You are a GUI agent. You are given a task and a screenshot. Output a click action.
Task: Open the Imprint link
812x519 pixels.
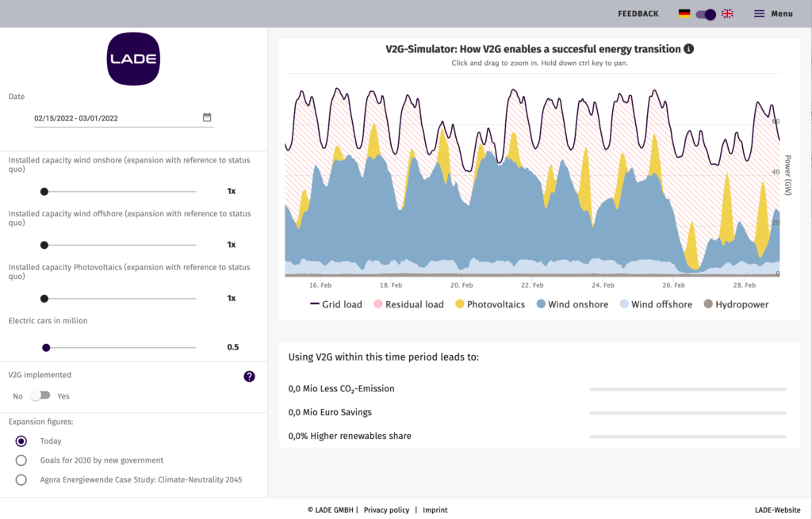tap(435, 510)
